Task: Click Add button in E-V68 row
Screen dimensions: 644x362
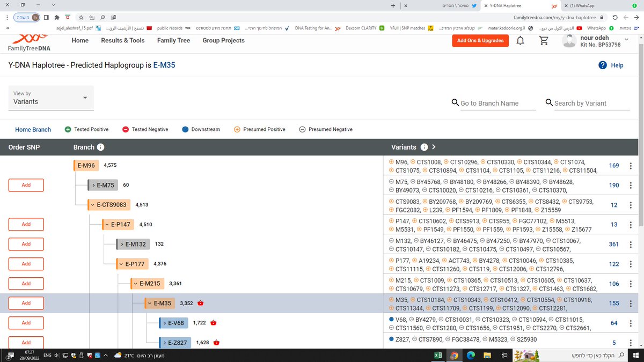Action: pos(26,323)
